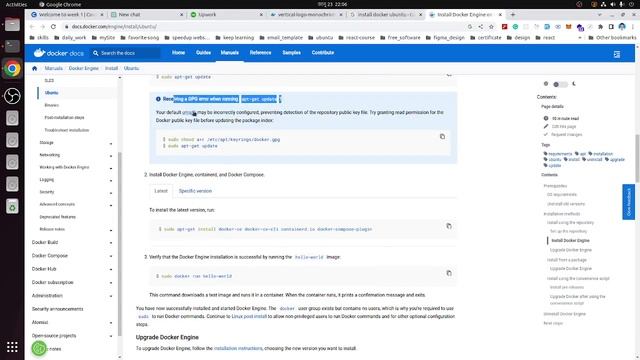Screen dimensions: 640x360
Task: Click Edit this page link
Action: [x=564, y=127]
